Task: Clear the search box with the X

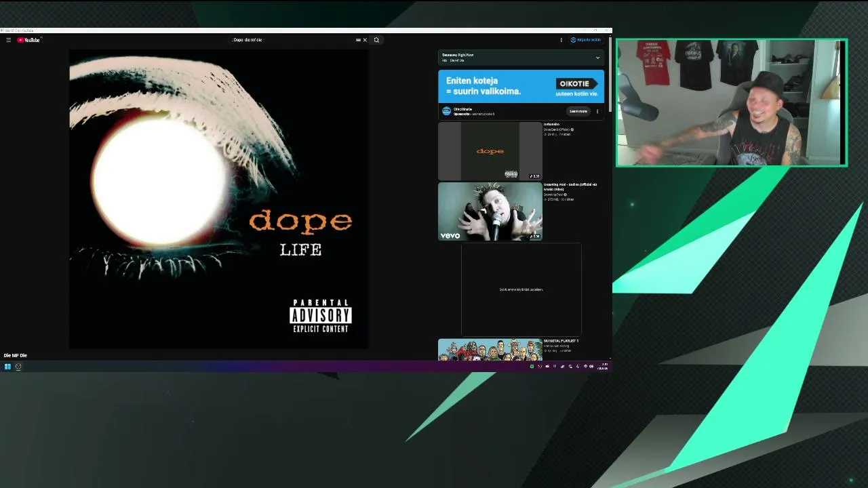Action: [365, 40]
